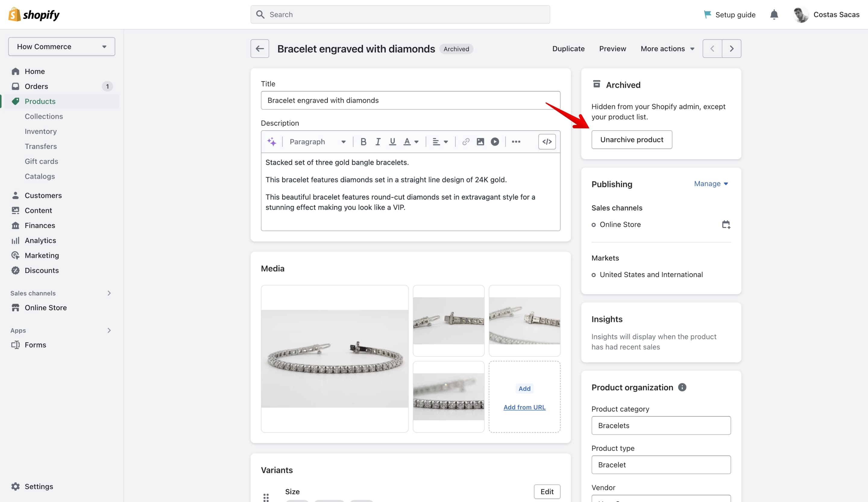Click the product Title field

410,100
